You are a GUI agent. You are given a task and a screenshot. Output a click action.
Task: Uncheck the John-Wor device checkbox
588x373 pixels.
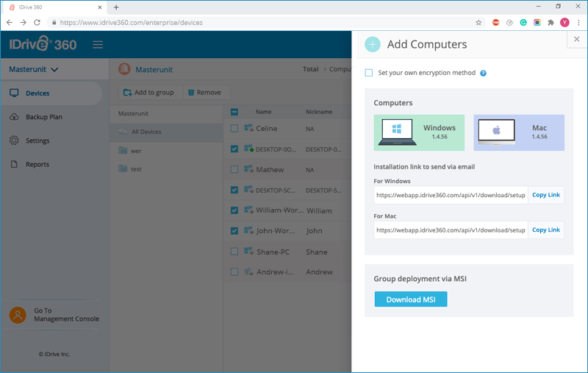pyautogui.click(x=234, y=231)
